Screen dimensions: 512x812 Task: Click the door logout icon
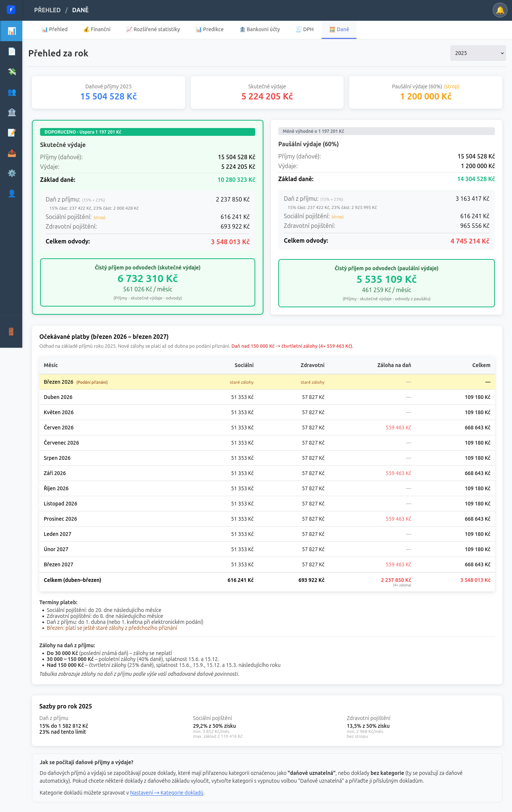coord(11,331)
